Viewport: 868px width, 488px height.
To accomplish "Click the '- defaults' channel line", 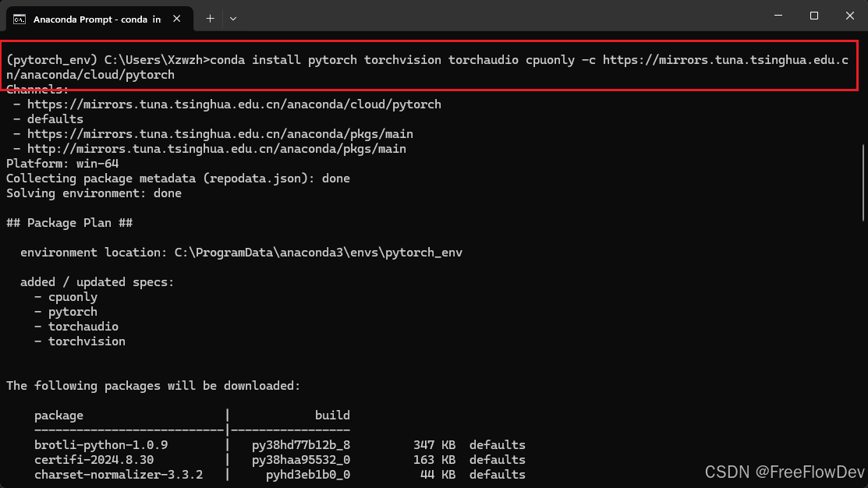I will click(48, 119).
